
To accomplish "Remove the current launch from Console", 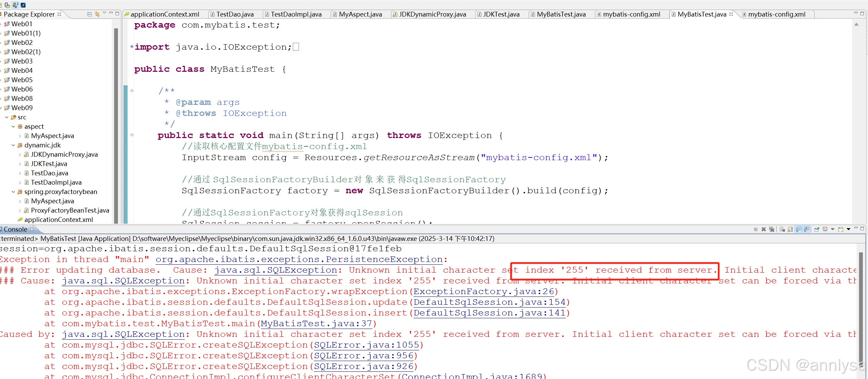I will pos(764,229).
